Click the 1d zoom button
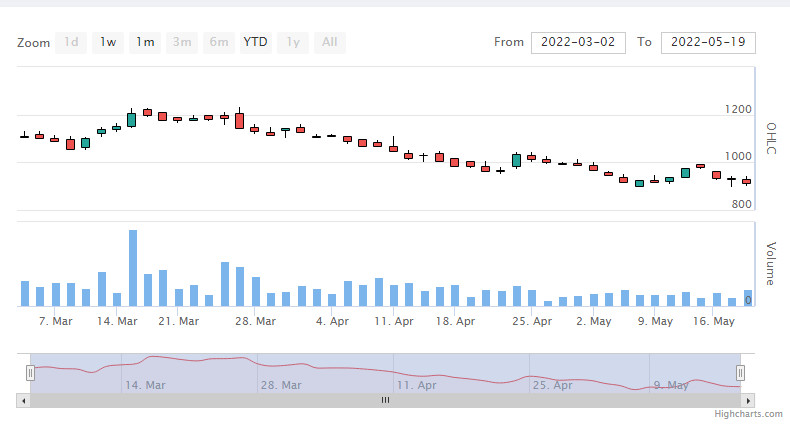This screenshot has height=434, width=790. 71,42
